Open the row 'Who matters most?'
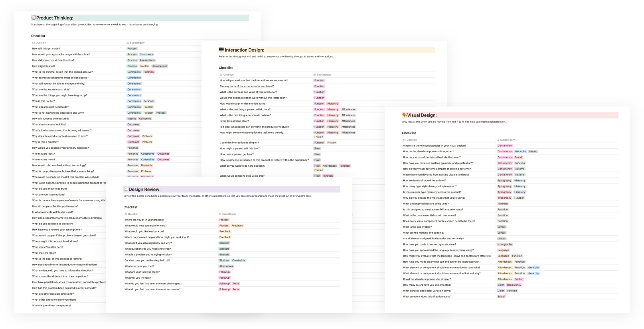 coord(44,159)
